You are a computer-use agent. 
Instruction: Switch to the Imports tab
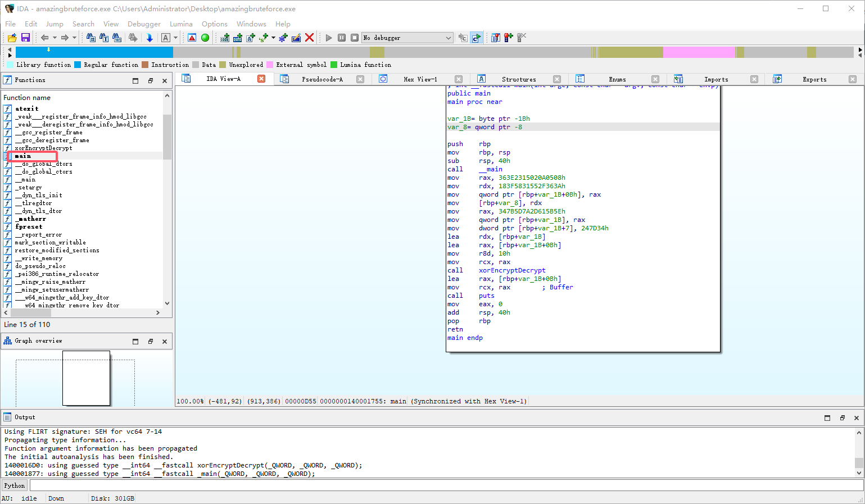715,79
